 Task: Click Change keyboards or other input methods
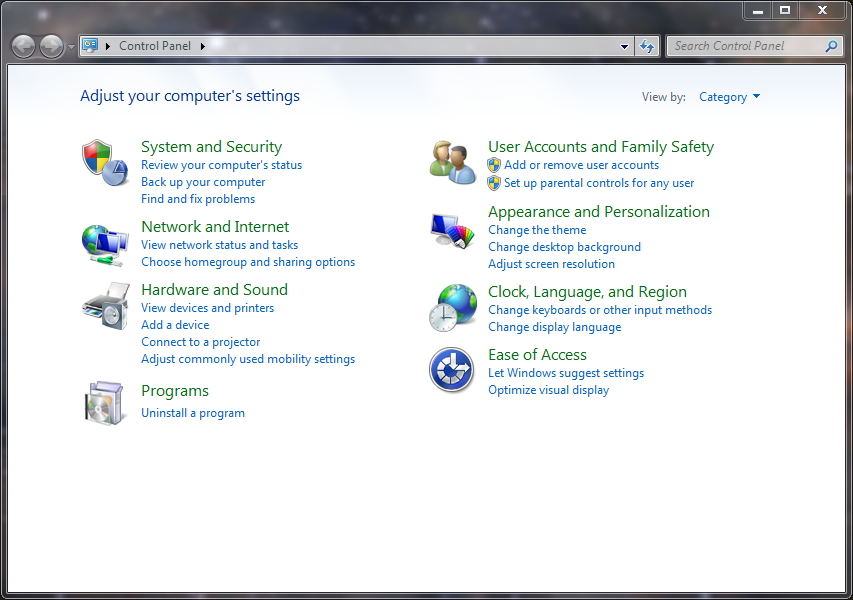tap(599, 310)
